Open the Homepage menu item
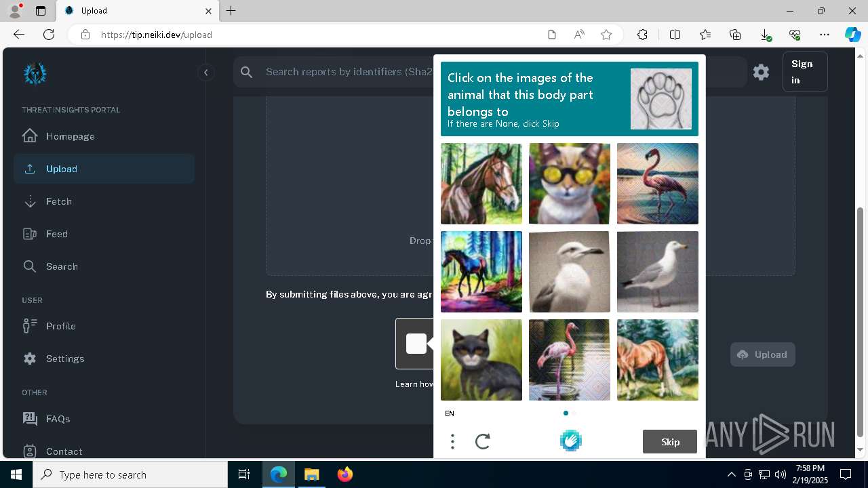Screen dimensions: 868x488 click(104, 136)
